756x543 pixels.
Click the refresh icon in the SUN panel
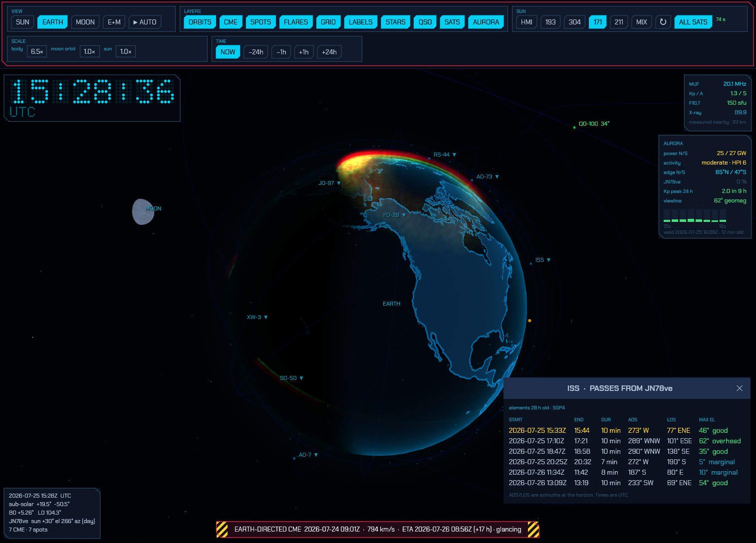663,22
